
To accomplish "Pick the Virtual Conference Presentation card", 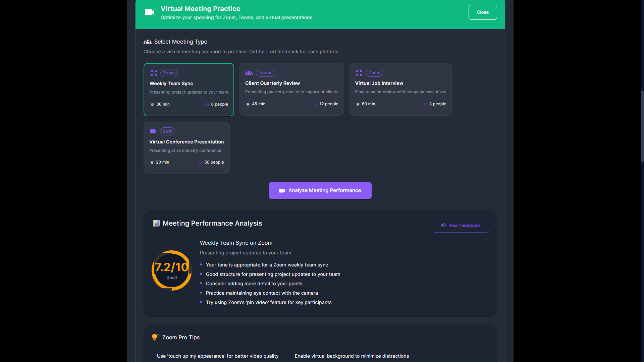I will pos(186,148).
